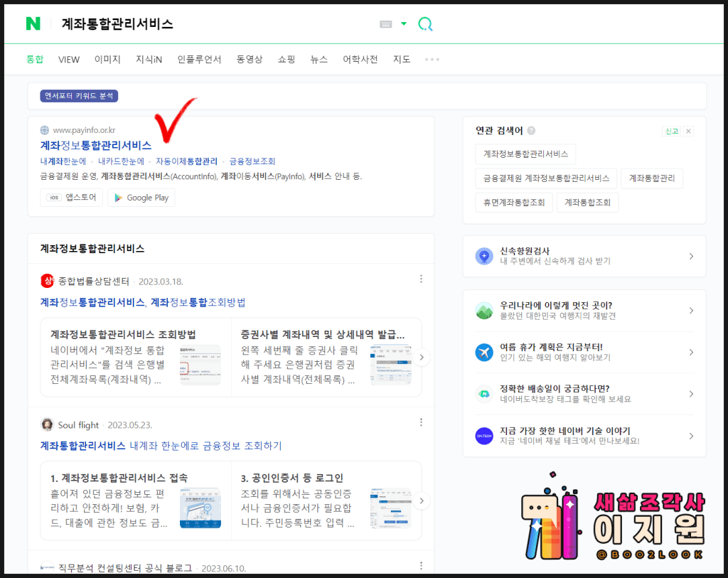Click the green Naver logo icon
728x578 pixels.
tap(33, 23)
